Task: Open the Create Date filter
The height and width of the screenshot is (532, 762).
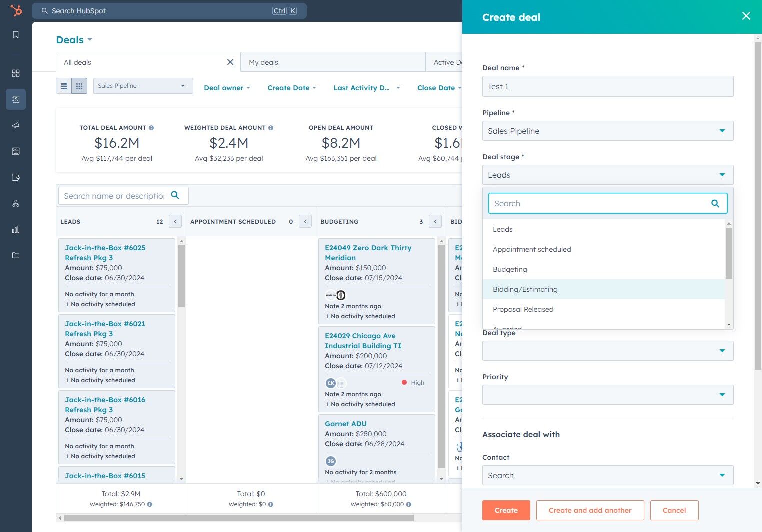Action: pyautogui.click(x=292, y=88)
